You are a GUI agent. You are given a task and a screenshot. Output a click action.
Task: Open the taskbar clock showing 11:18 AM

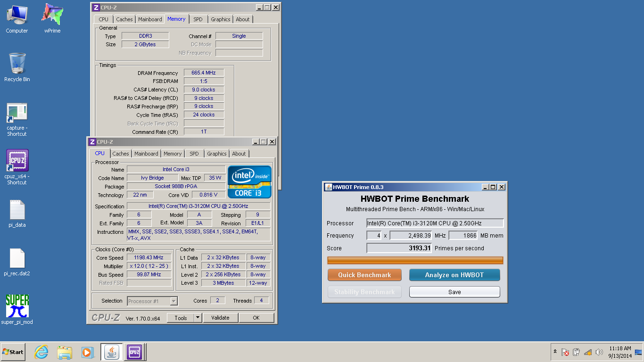coord(620,352)
